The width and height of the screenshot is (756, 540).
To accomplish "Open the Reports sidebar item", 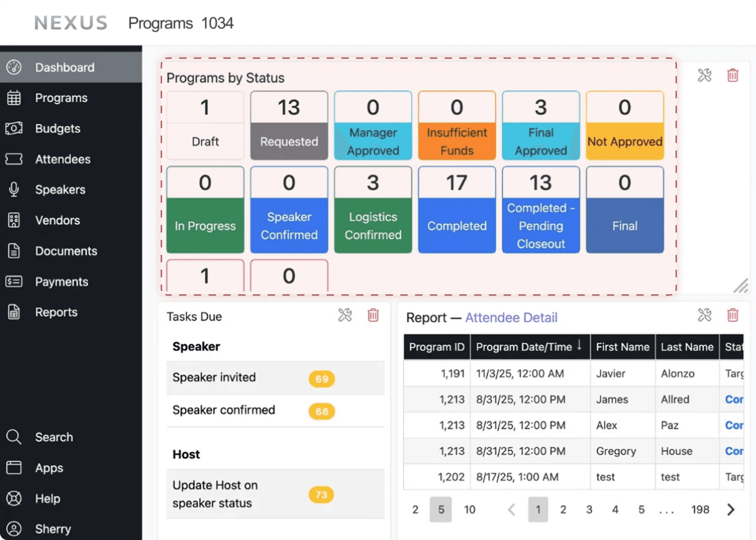I will (x=56, y=312).
